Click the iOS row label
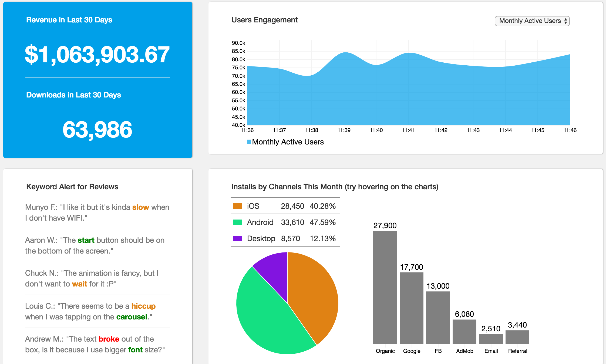This screenshot has width=606, height=364. click(x=253, y=206)
